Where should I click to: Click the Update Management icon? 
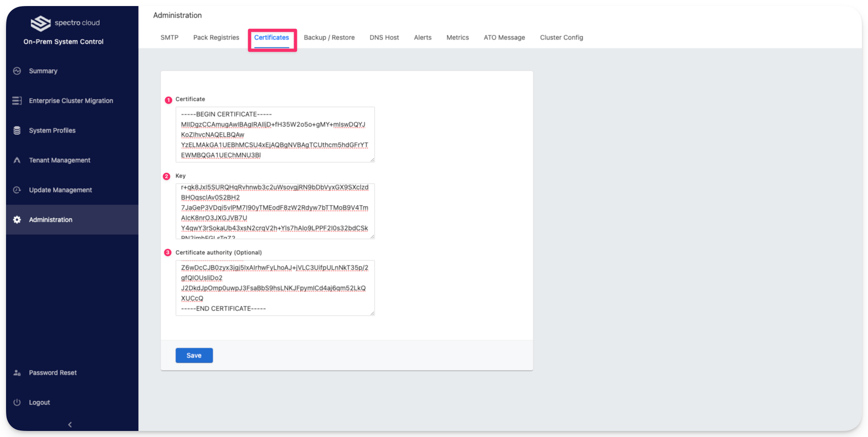click(x=17, y=190)
